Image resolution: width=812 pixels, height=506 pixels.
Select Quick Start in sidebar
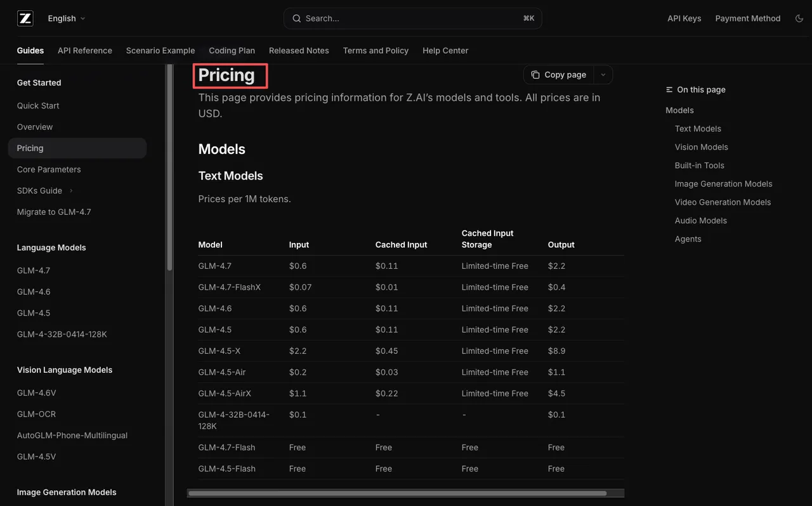tap(38, 106)
